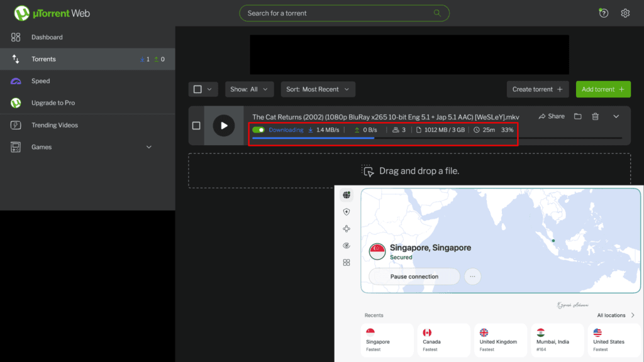This screenshot has width=644, height=362.
Task: Click the Drag and drop a file area
Action: pyautogui.click(x=409, y=171)
